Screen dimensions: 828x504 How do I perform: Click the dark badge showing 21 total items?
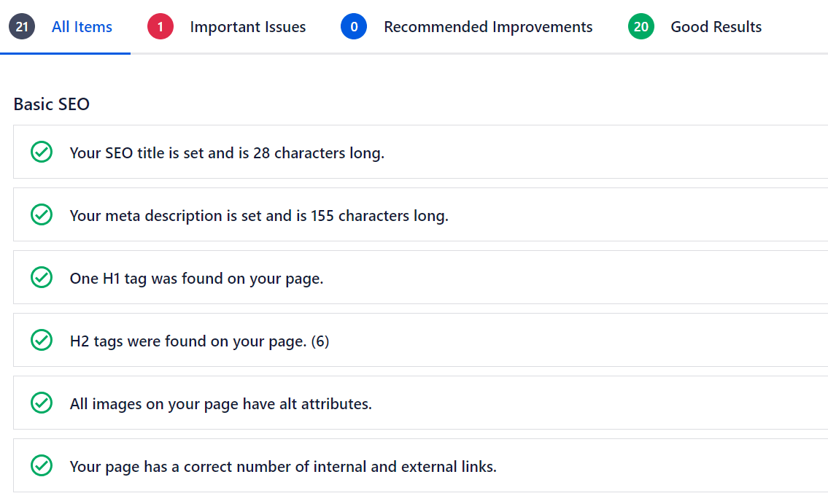pyautogui.click(x=21, y=26)
